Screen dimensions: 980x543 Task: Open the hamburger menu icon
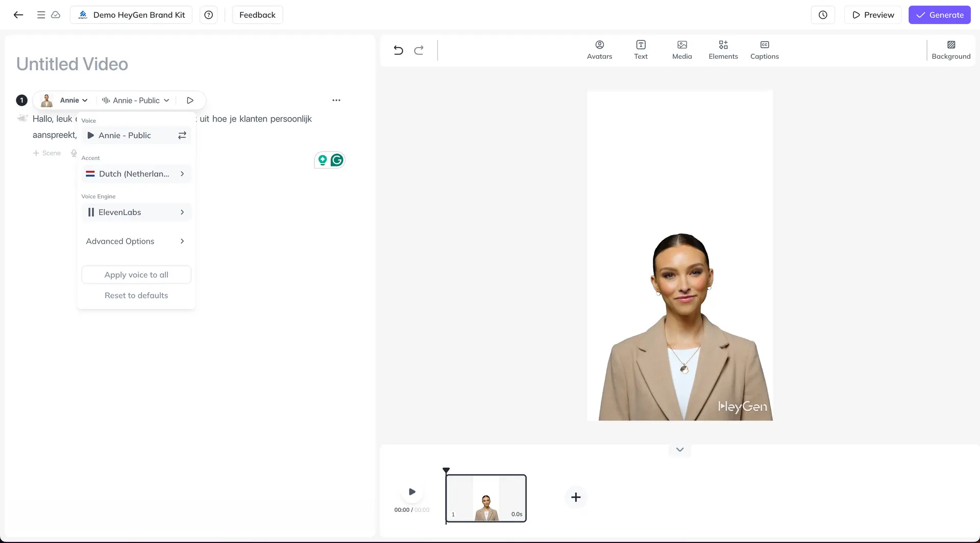(41, 15)
